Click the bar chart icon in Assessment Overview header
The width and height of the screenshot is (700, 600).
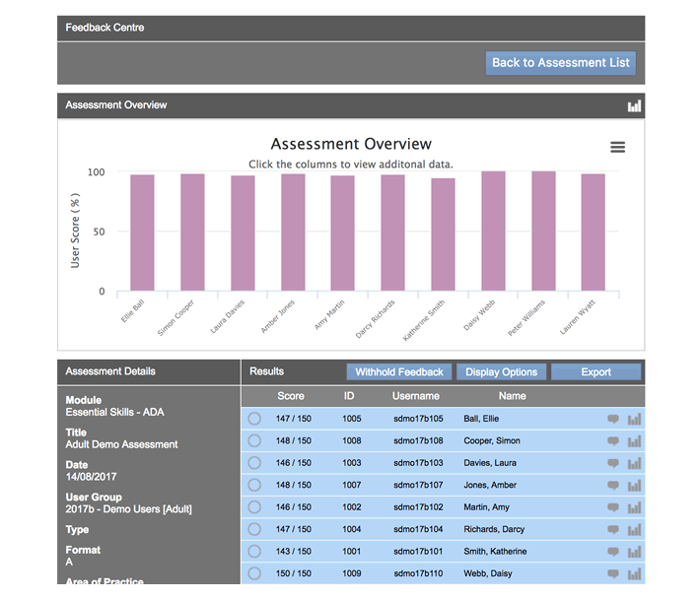pos(634,105)
